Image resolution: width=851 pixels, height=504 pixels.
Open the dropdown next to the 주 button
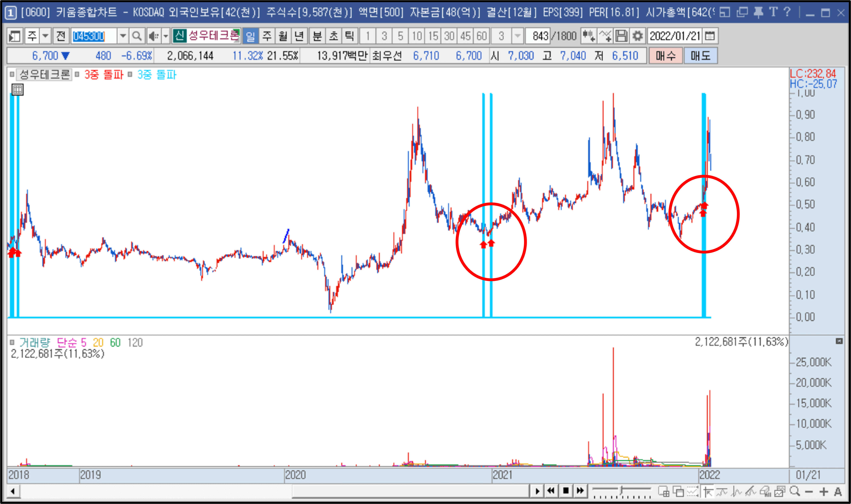45,36
